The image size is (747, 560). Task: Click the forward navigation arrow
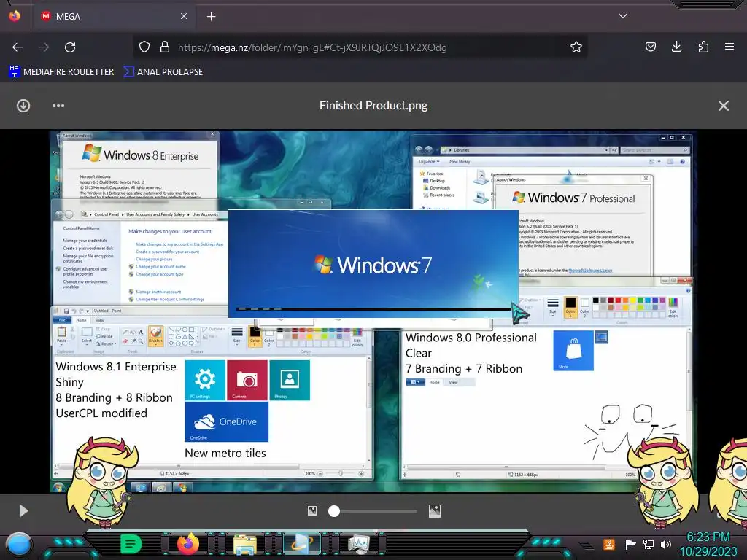pos(44,47)
